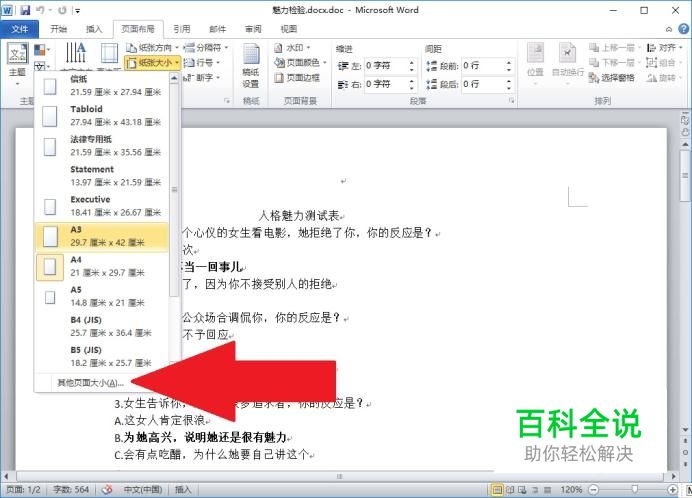Image resolution: width=692 pixels, height=498 pixels.
Task: Switch to the References (引用) tab
Action: tap(181, 29)
